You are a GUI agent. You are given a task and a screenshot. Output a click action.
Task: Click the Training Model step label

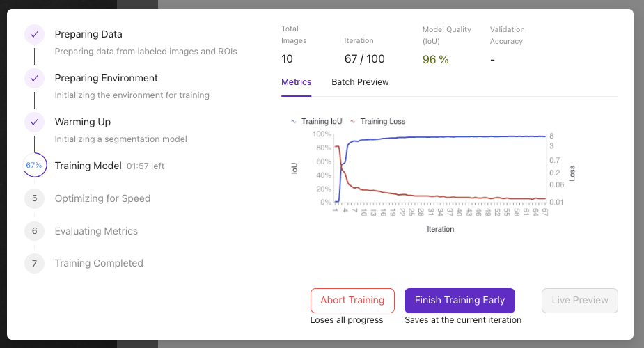click(x=88, y=166)
